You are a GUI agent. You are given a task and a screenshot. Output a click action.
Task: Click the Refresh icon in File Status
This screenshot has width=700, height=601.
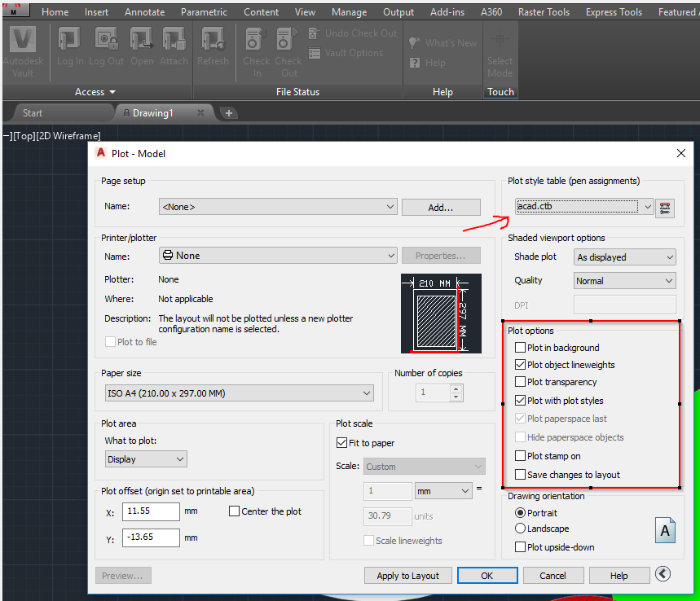click(214, 41)
